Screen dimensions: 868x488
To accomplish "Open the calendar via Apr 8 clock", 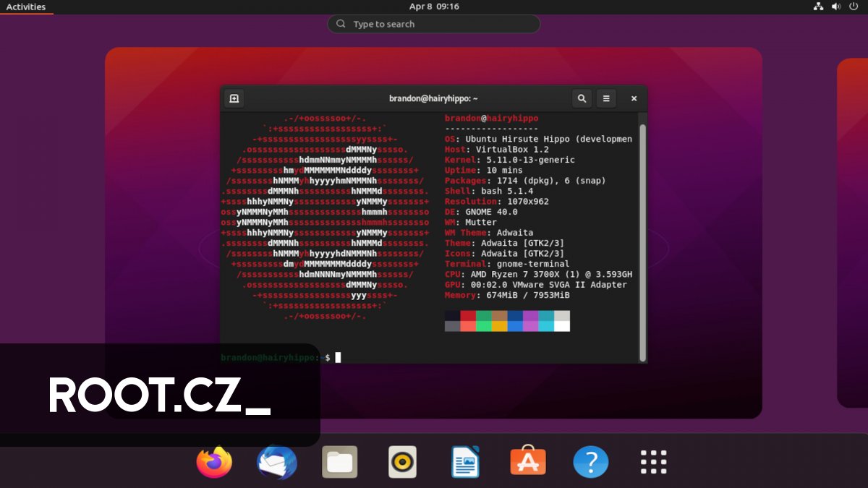I will (x=434, y=7).
